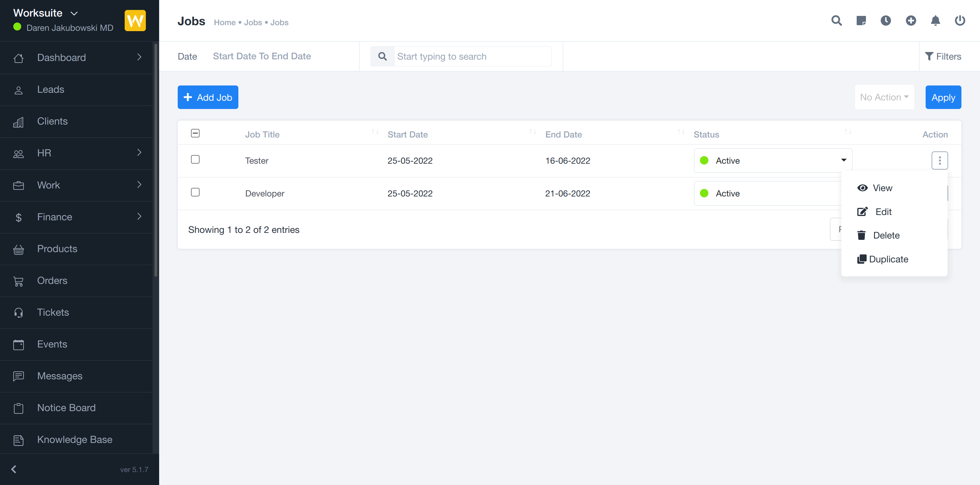Image resolution: width=980 pixels, height=485 pixels.
Task: Check the Tester row checkbox
Action: (x=195, y=160)
